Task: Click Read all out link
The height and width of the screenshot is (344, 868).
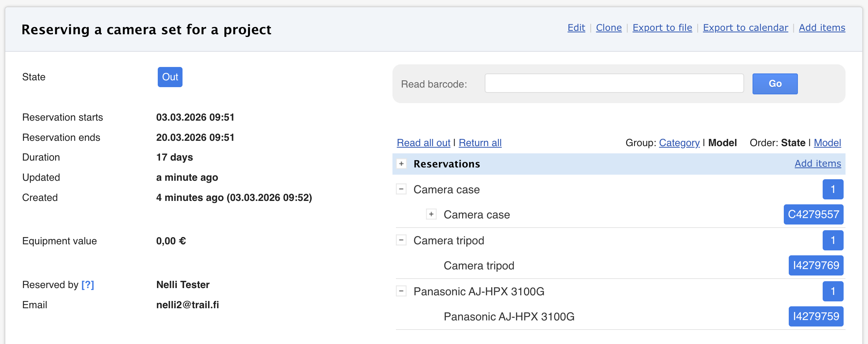Action: (x=423, y=143)
